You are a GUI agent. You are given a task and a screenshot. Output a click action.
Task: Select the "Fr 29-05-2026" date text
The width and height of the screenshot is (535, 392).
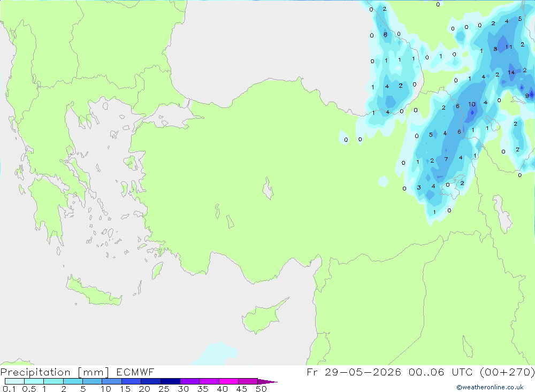click(x=354, y=372)
